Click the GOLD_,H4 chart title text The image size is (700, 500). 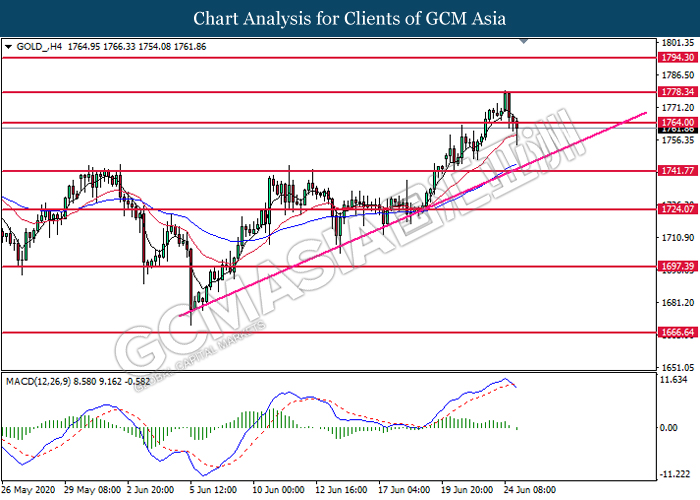click(39, 47)
